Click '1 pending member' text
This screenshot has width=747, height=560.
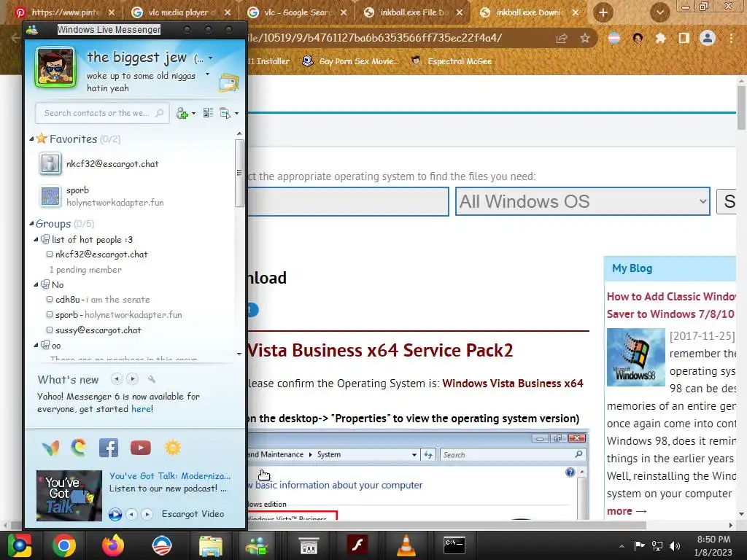[x=86, y=270]
